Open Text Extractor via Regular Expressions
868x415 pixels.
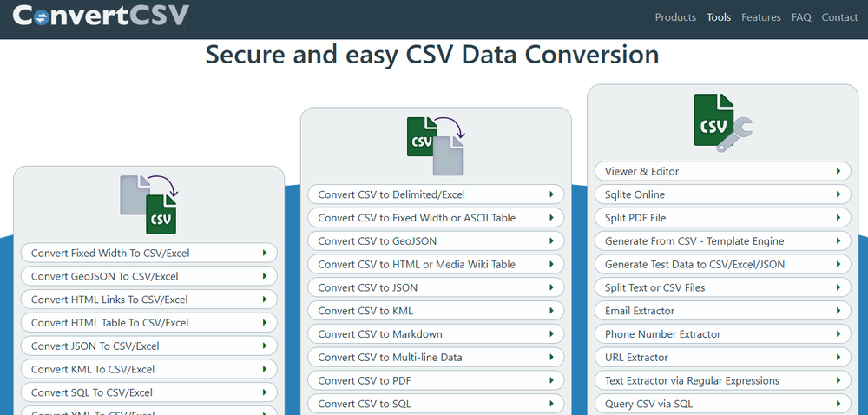pos(722,380)
